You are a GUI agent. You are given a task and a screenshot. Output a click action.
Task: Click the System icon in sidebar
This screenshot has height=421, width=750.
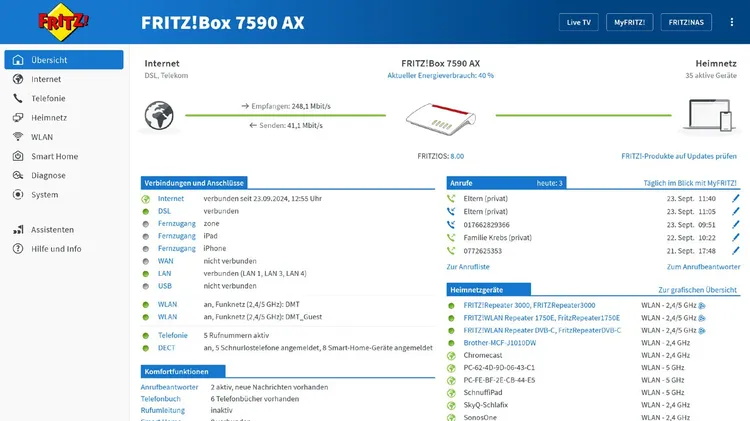click(18, 194)
